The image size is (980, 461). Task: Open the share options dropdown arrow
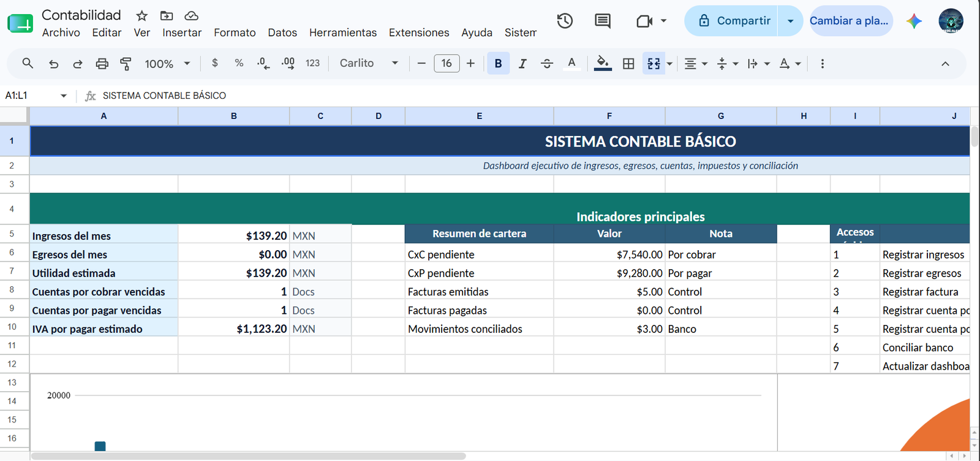791,21
